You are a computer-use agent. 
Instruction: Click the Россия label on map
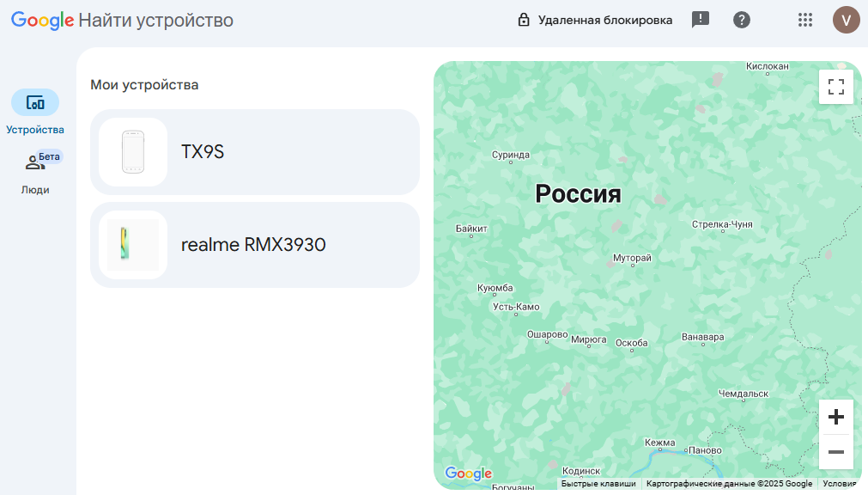[x=578, y=193]
